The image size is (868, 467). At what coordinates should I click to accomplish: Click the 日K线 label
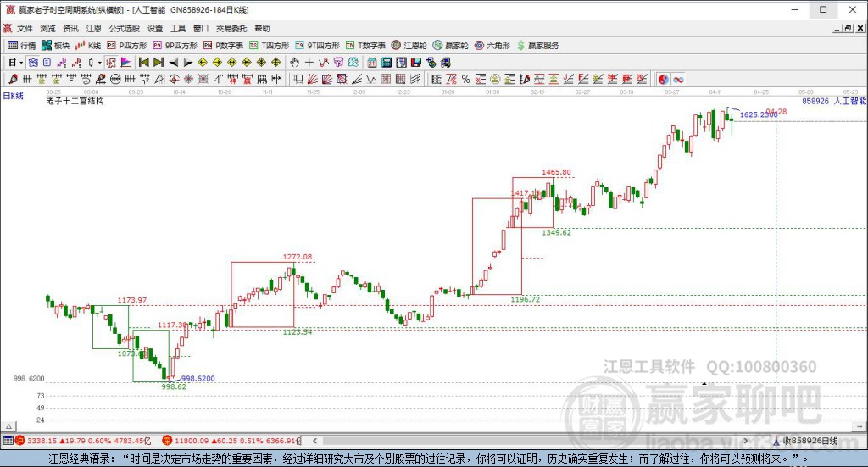(x=14, y=96)
